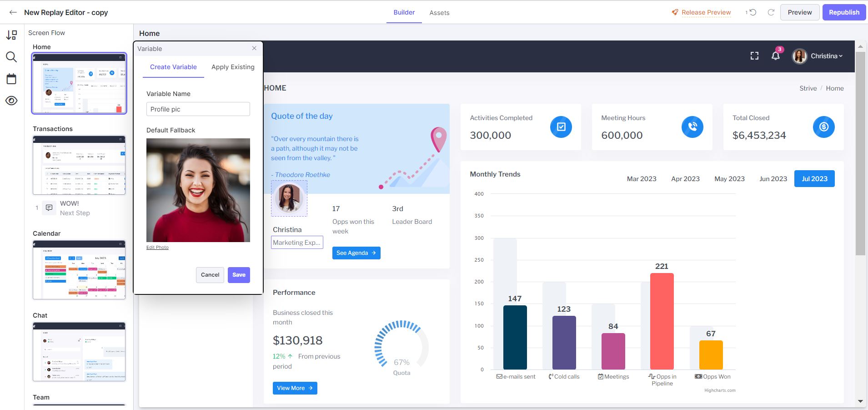Viewport: 868px width, 410px height.
Task: Click the Preview button
Action: pos(800,12)
